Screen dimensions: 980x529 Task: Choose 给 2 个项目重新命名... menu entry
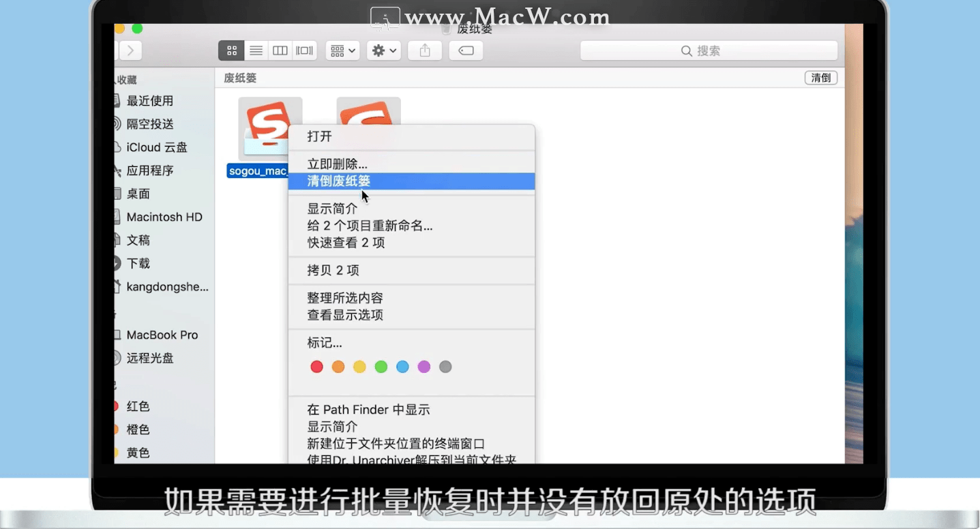(x=411, y=226)
